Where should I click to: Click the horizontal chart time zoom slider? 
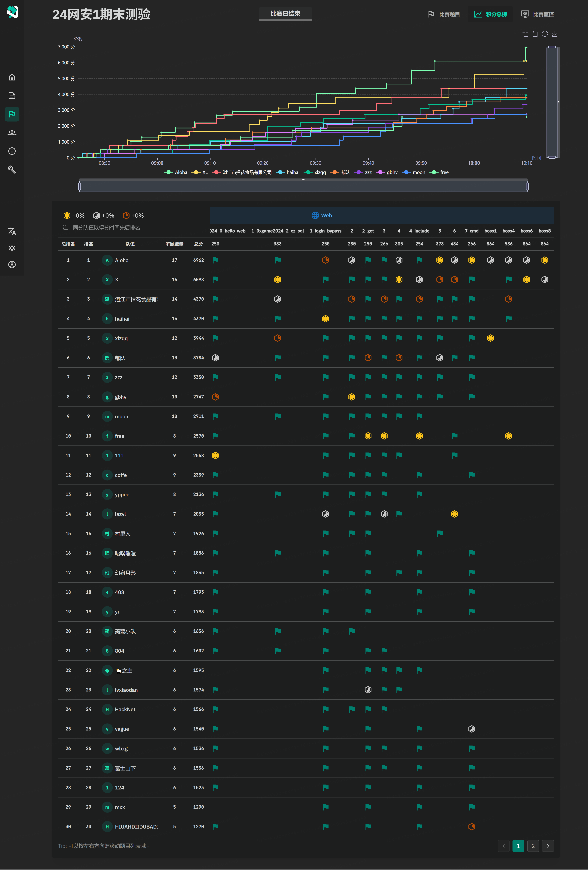coord(303,186)
